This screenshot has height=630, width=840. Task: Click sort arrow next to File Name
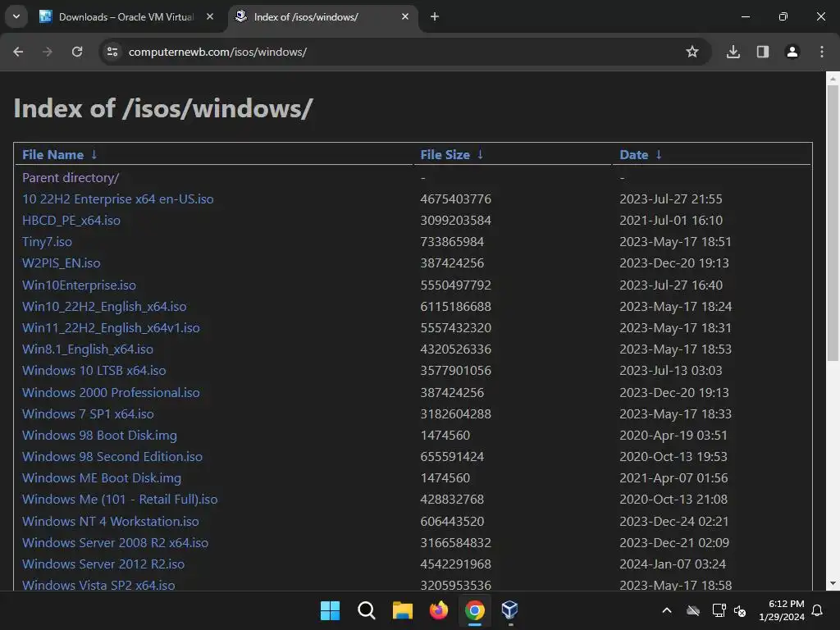point(94,155)
